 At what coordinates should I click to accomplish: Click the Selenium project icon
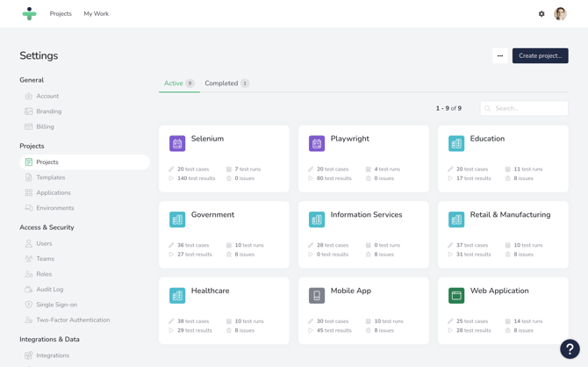pos(177,143)
